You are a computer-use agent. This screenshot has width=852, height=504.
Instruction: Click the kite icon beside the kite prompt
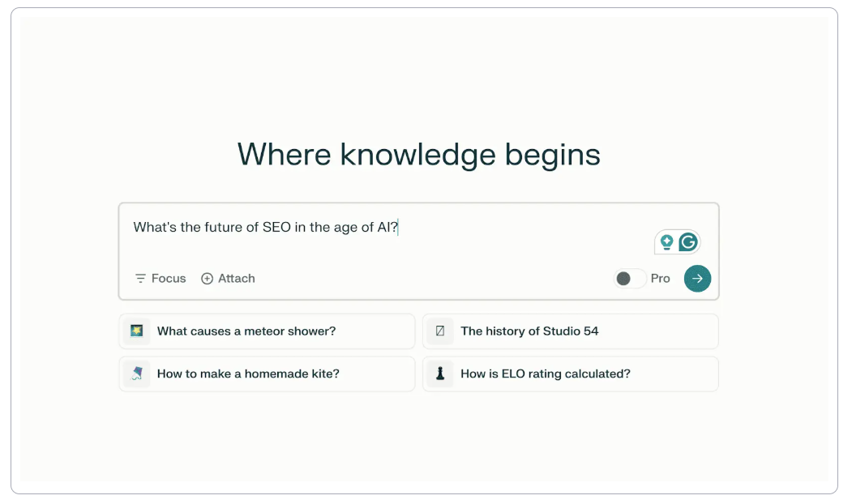135,374
